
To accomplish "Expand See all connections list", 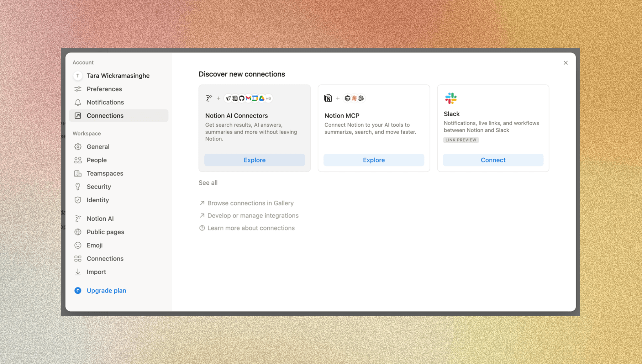I will 208,182.
